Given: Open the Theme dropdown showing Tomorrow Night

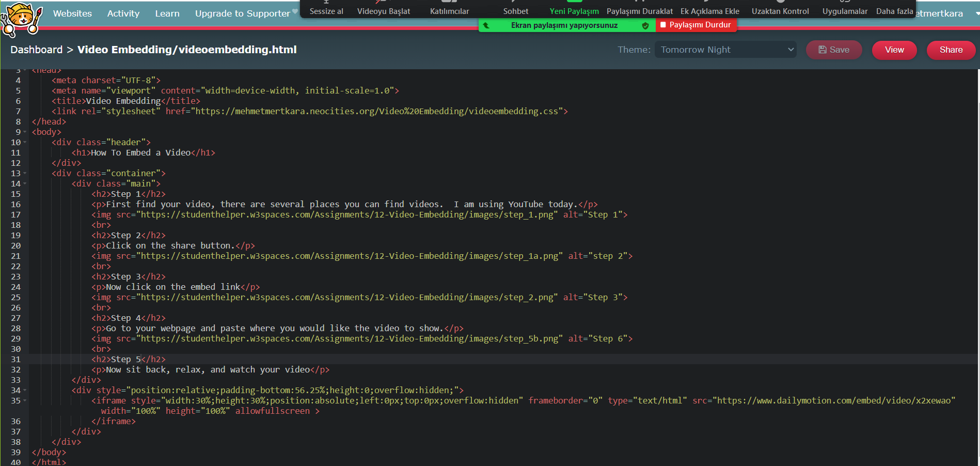Looking at the screenshot, I should pos(725,50).
